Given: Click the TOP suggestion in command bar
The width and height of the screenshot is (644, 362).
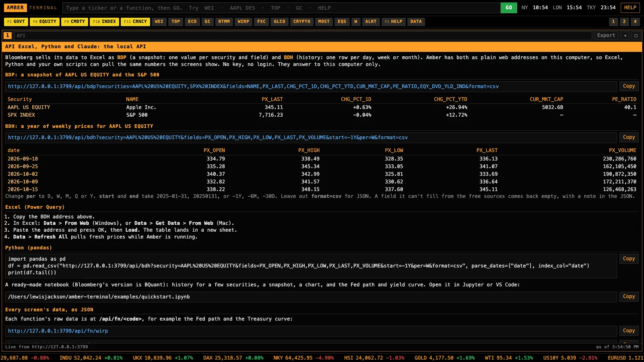Looking at the screenshot, I should click(276, 8).
